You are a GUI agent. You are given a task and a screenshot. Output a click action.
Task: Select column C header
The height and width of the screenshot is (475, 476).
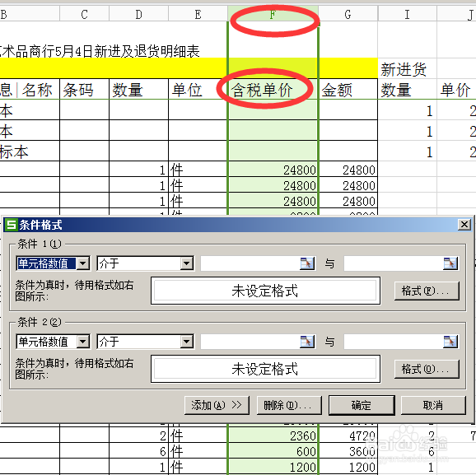click(x=84, y=14)
